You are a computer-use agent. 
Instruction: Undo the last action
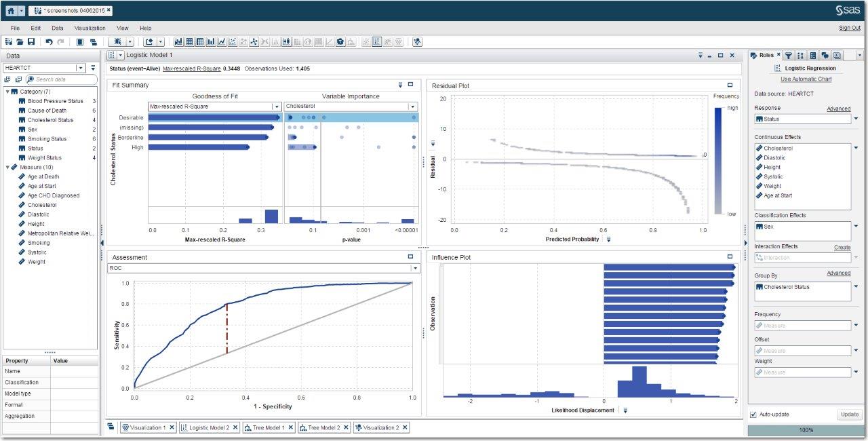click(49, 42)
